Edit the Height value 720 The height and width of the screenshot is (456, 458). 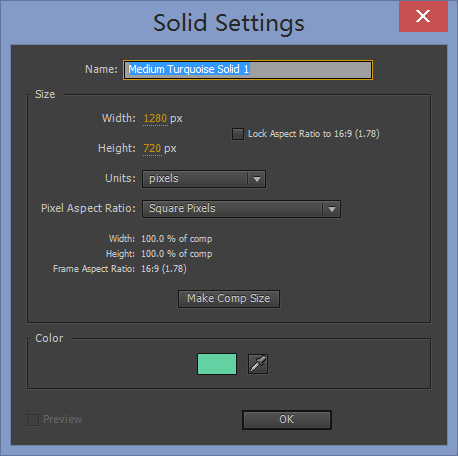tap(152, 149)
